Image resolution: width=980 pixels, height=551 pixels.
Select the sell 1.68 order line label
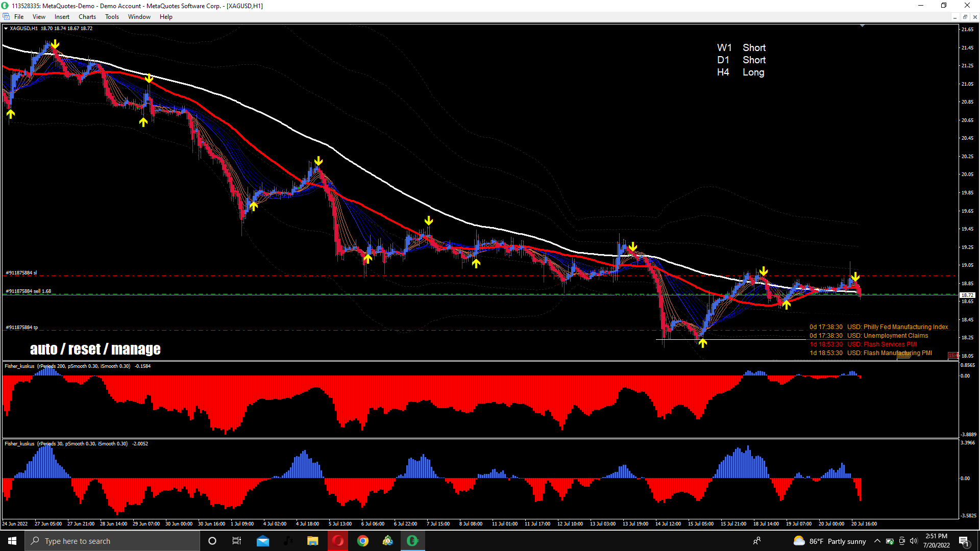tap(28, 291)
